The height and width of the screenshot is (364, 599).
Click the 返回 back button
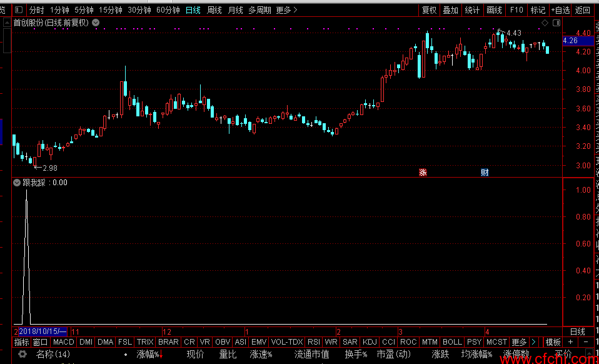coord(583,10)
